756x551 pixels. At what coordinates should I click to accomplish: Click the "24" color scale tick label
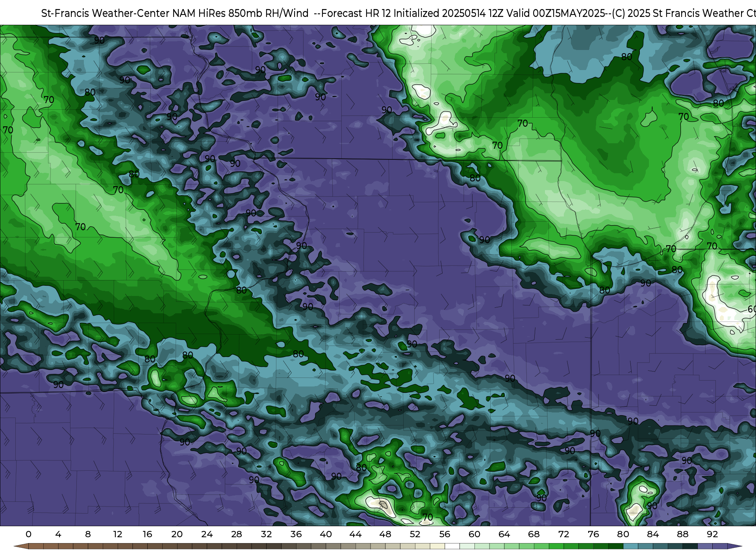[x=207, y=534]
